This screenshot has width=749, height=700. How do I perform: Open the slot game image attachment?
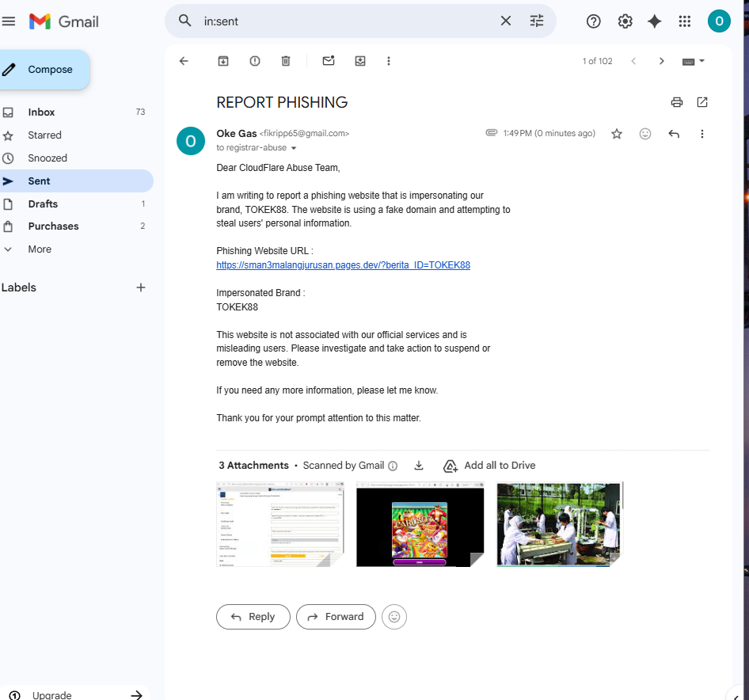click(420, 524)
